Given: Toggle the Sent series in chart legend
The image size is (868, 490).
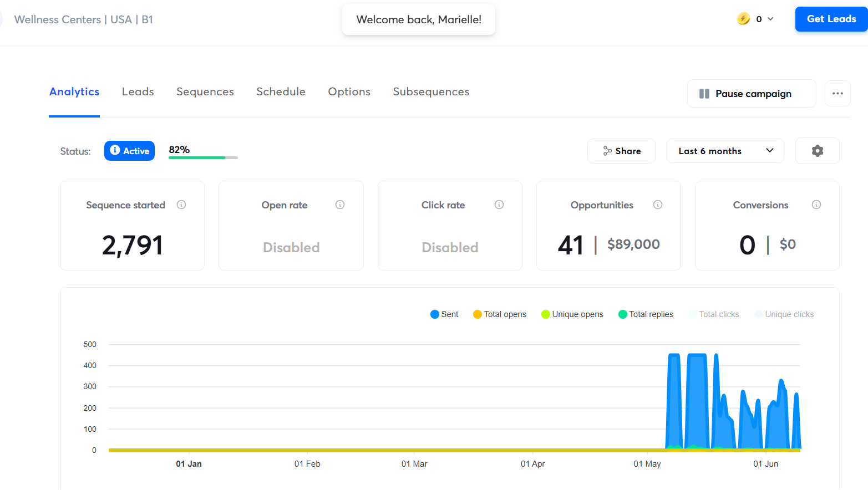Looking at the screenshot, I should [444, 314].
